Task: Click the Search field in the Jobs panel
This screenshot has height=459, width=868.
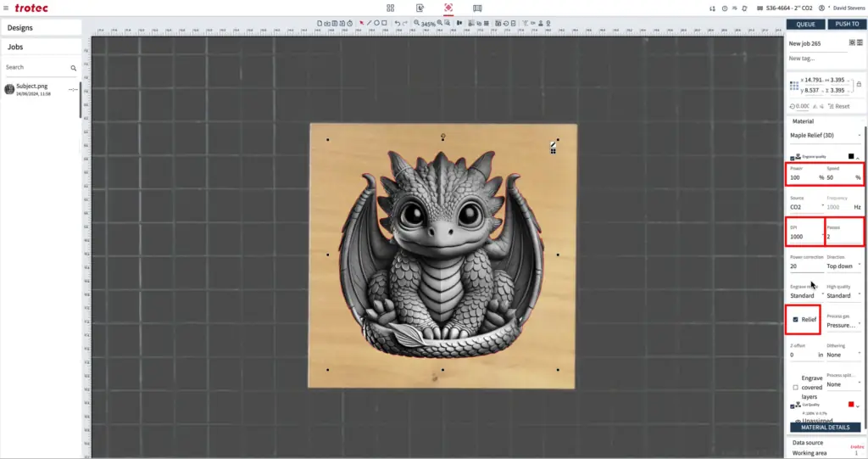Action: pyautogui.click(x=36, y=67)
